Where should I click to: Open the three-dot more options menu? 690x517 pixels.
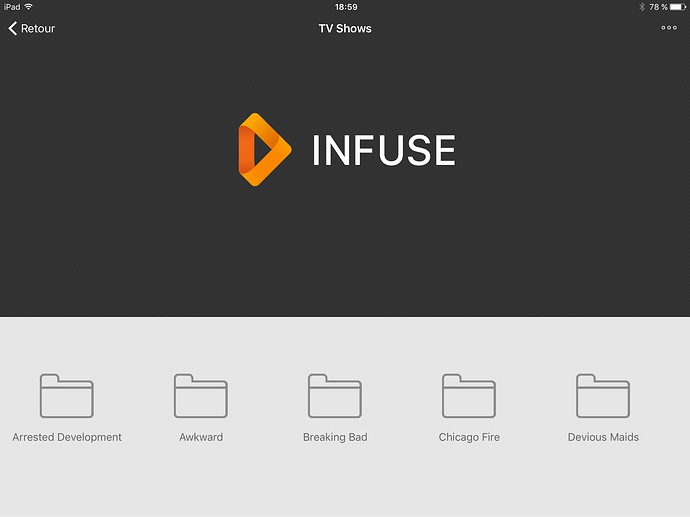669,28
